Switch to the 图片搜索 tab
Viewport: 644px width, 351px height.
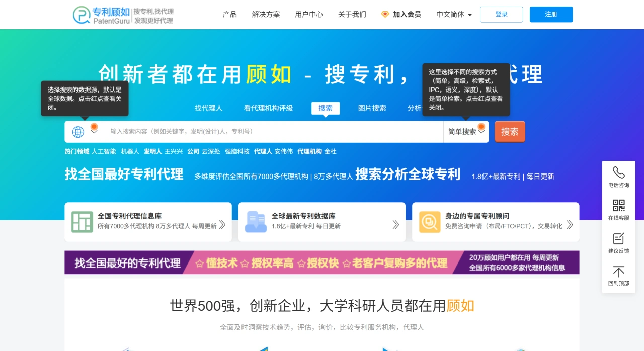point(372,108)
